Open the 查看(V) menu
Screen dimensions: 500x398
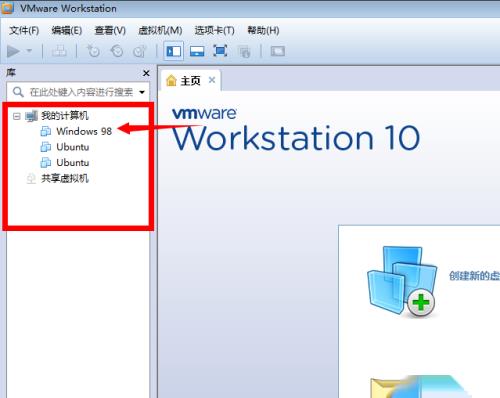pos(110,31)
